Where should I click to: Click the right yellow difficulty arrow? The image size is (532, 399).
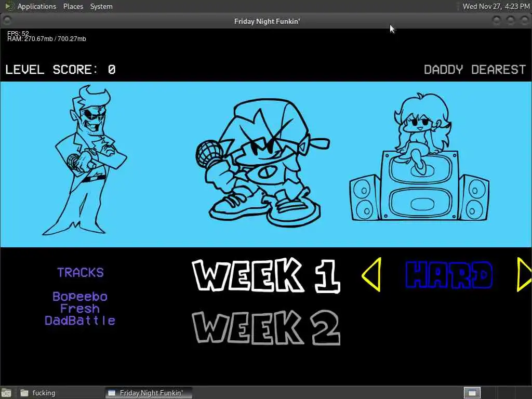point(524,274)
